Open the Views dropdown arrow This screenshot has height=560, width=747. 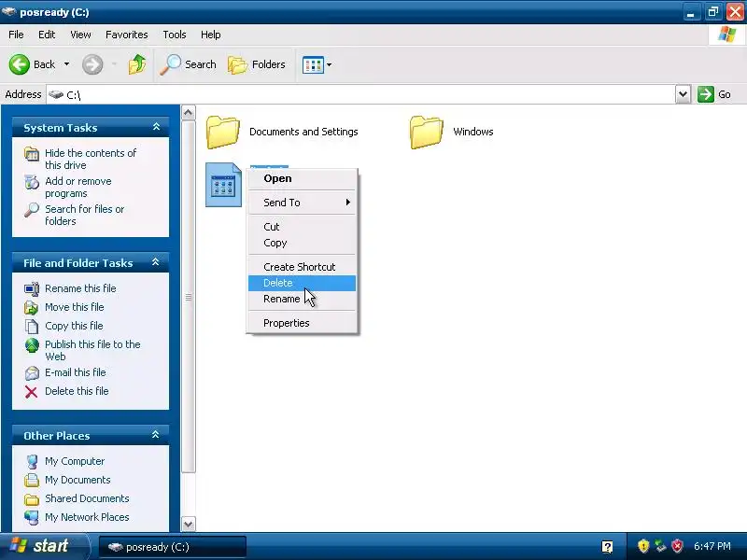329,64
